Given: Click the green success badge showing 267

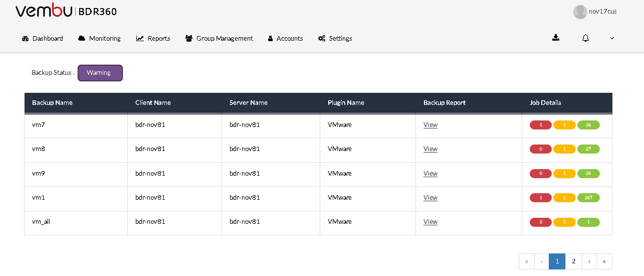Looking at the screenshot, I should click(x=588, y=198).
